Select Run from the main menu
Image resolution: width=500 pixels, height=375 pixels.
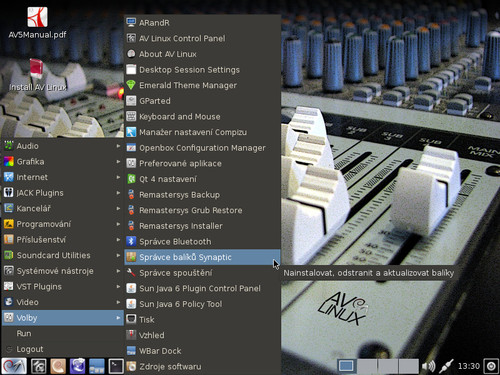tap(62, 333)
